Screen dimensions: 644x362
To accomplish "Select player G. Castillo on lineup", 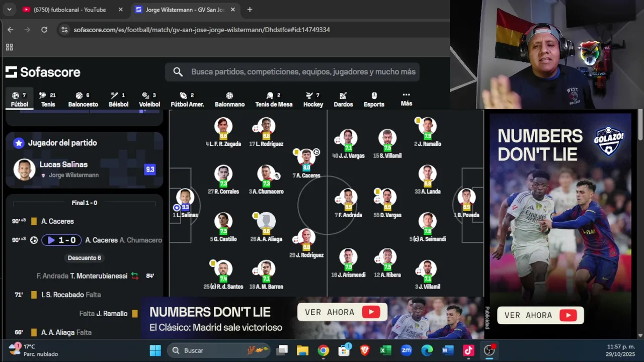I will (x=223, y=227).
